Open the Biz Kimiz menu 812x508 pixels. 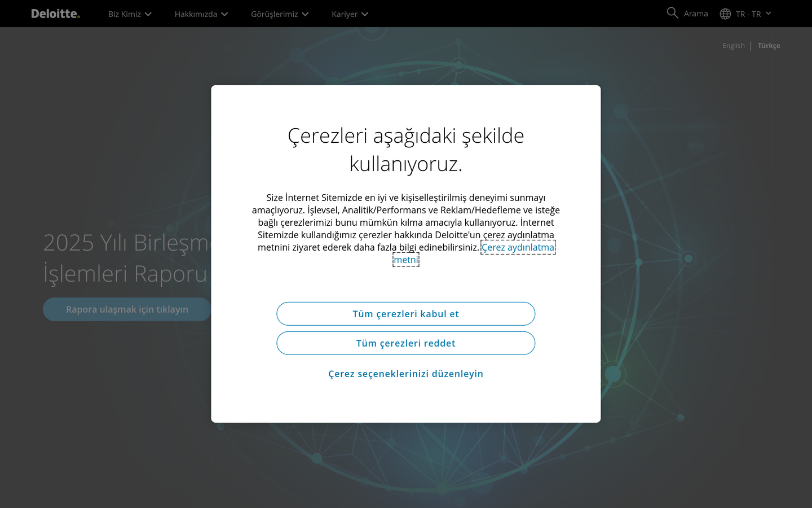click(125, 14)
